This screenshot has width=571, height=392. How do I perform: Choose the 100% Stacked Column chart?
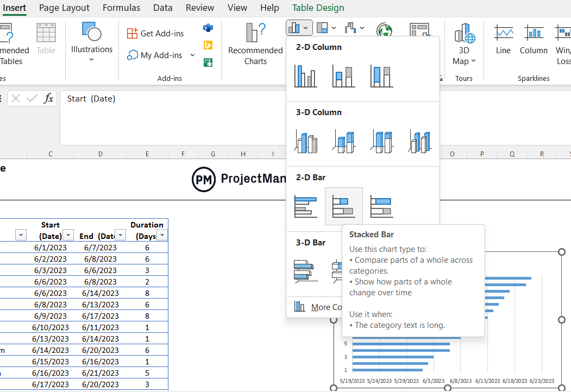pyautogui.click(x=381, y=76)
